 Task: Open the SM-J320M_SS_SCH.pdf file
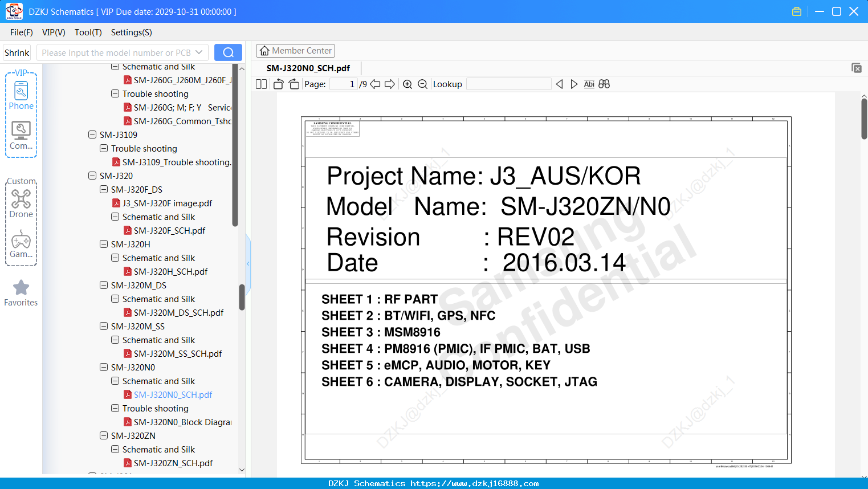click(x=178, y=354)
